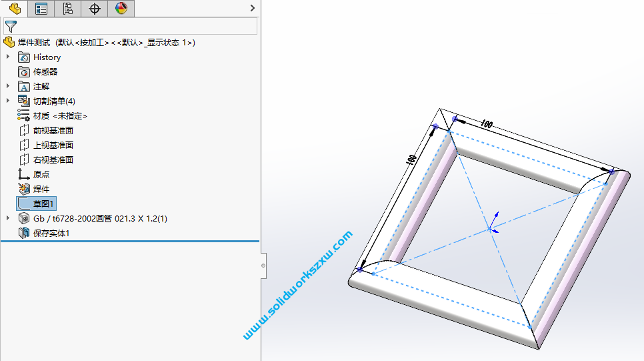Select the left side 100 dimension
Image resolution: width=644 pixels, height=361 pixels.
click(x=411, y=160)
